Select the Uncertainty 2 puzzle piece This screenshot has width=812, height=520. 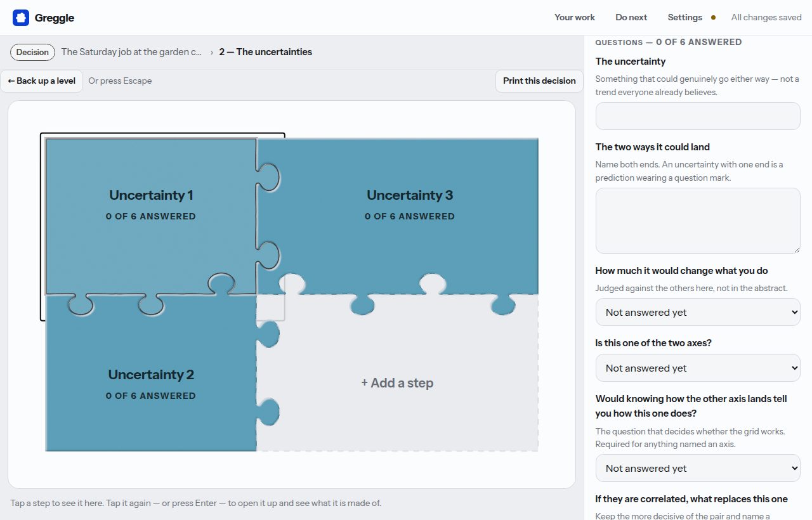click(x=151, y=374)
